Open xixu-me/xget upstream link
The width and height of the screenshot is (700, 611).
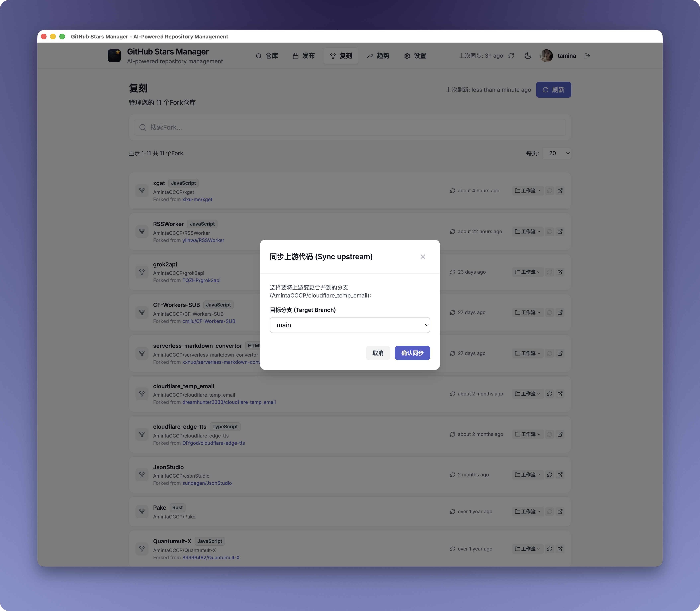(x=197, y=200)
